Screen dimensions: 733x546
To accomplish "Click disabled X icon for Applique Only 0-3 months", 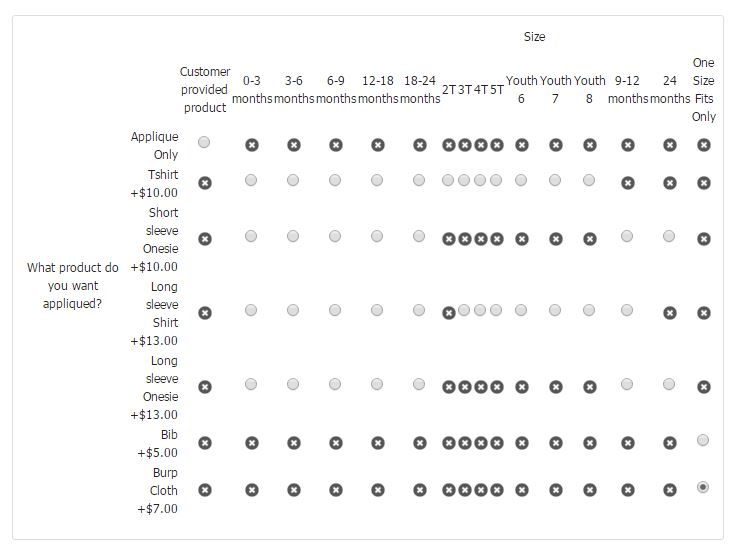I will pyautogui.click(x=252, y=145).
